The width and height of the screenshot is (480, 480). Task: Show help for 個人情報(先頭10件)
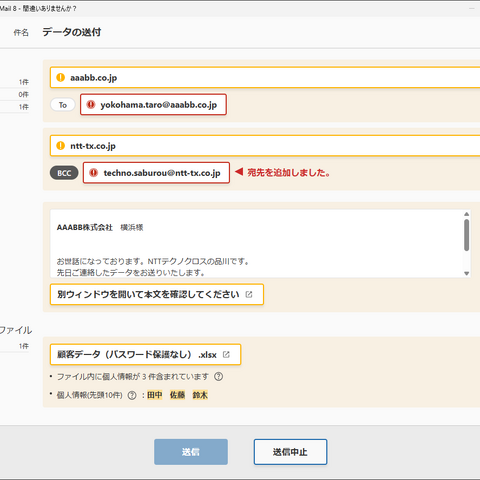pyautogui.click(x=132, y=395)
